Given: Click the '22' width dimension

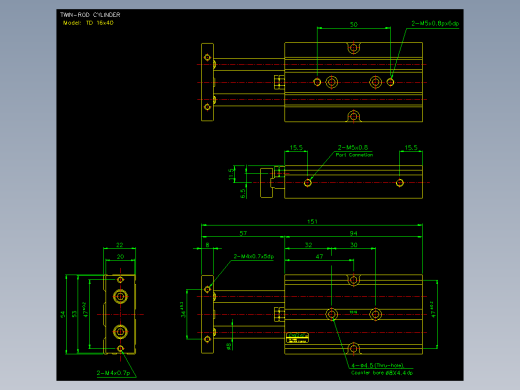Looking at the screenshot, I should point(120,245).
